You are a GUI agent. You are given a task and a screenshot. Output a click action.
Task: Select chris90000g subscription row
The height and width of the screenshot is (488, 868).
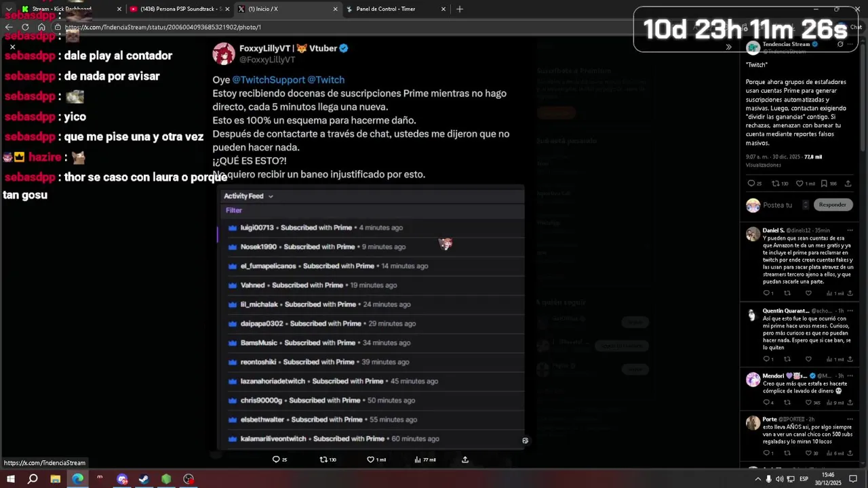371,401
